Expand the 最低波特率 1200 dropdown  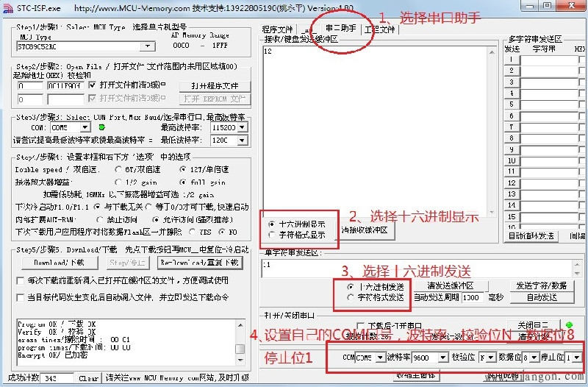[x=243, y=141]
